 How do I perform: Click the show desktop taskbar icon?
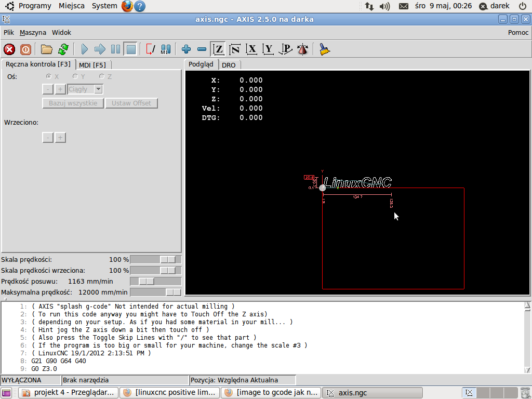tap(6, 393)
